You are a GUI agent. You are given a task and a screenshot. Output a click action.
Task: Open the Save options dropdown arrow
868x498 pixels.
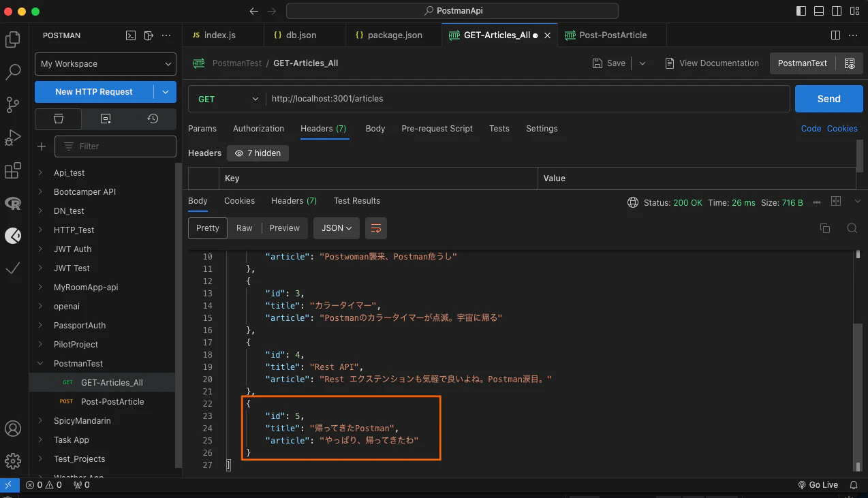coord(642,63)
